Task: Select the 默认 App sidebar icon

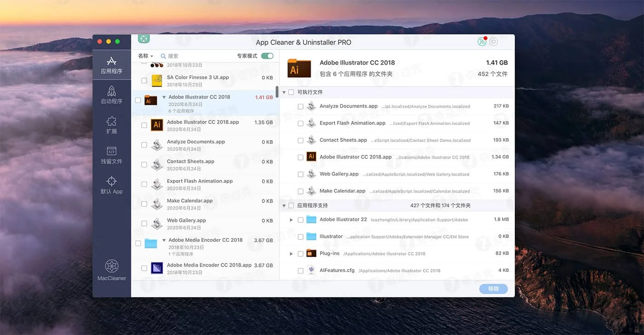Action: (x=111, y=184)
